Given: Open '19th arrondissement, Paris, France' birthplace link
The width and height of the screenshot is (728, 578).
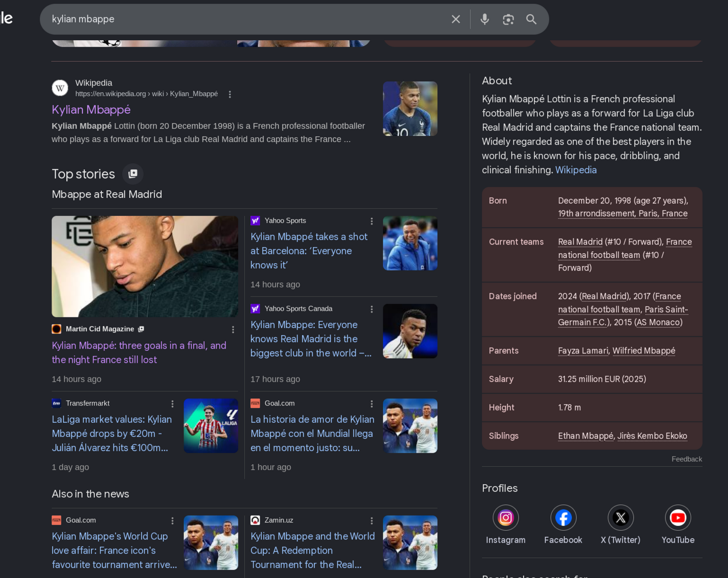Looking at the screenshot, I should [622, 213].
